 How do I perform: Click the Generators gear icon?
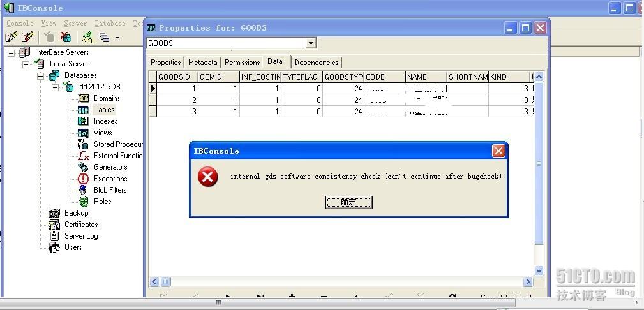click(x=84, y=167)
